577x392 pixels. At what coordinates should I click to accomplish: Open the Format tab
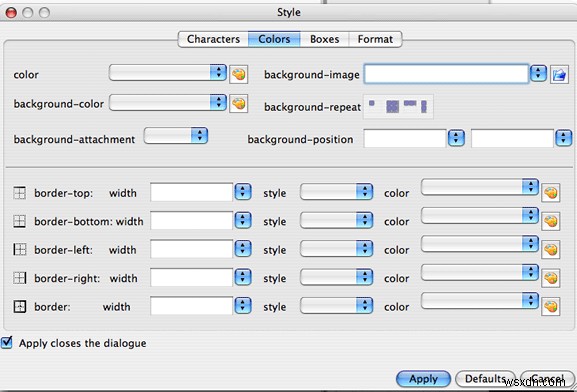[375, 39]
